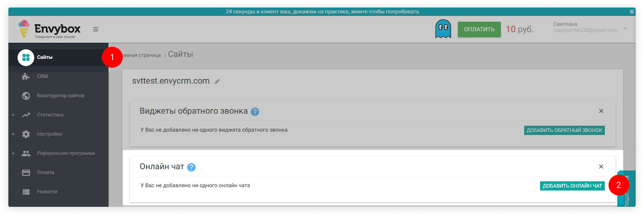Screen dimensions: 644x216
Task: Click the Новости list icon
Action: [x=26, y=192]
